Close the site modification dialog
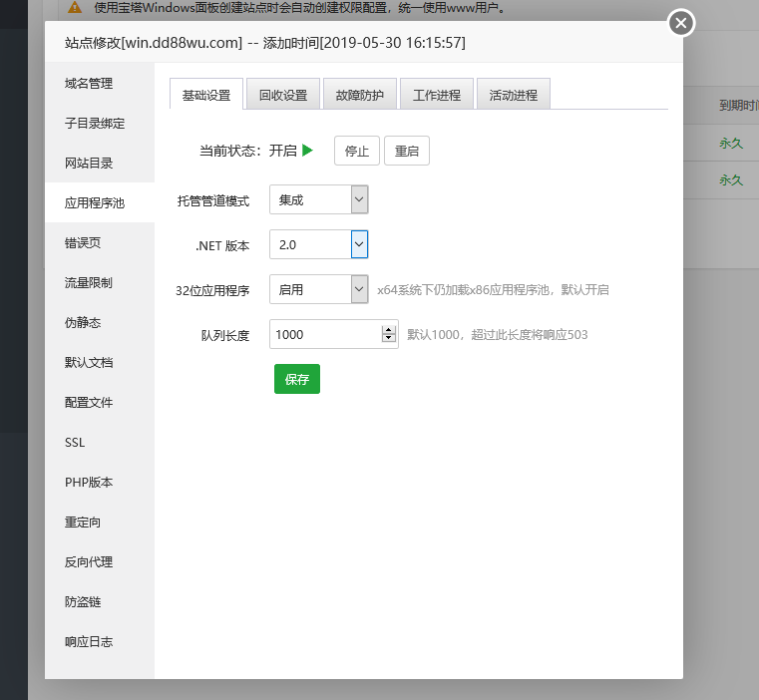The width and height of the screenshot is (759, 700). tap(681, 23)
